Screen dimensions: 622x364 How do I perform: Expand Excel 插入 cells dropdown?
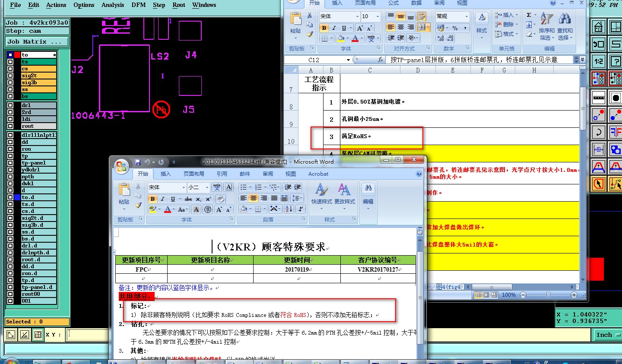[x=517, y=15]
